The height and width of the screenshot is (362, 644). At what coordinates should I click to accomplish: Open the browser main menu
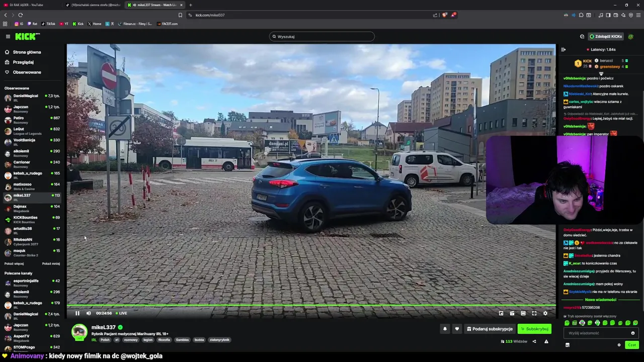pyautogui.click(x=638, y=15)
